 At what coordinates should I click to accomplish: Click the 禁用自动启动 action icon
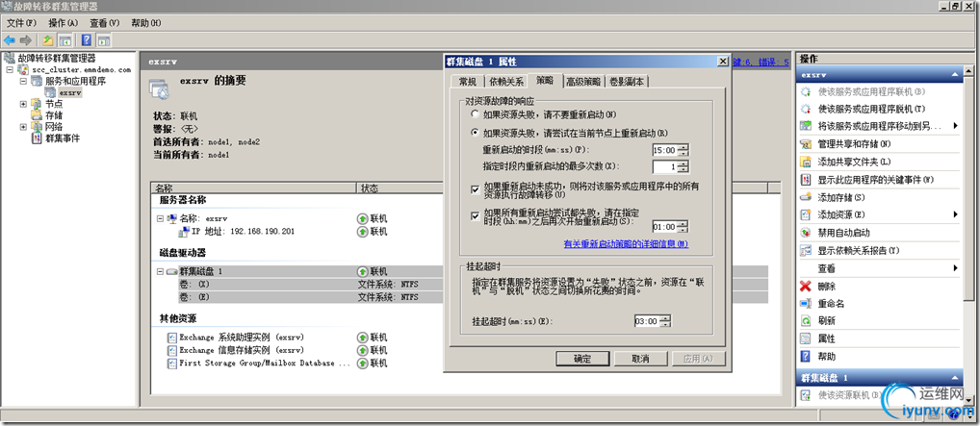[806, 233]
